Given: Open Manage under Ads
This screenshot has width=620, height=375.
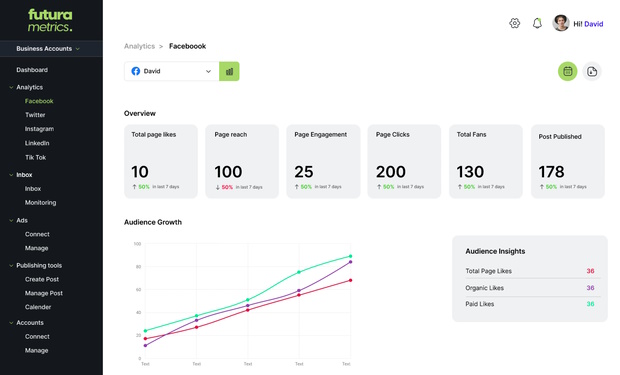Looking at the screenshot, I should (36, 248).
